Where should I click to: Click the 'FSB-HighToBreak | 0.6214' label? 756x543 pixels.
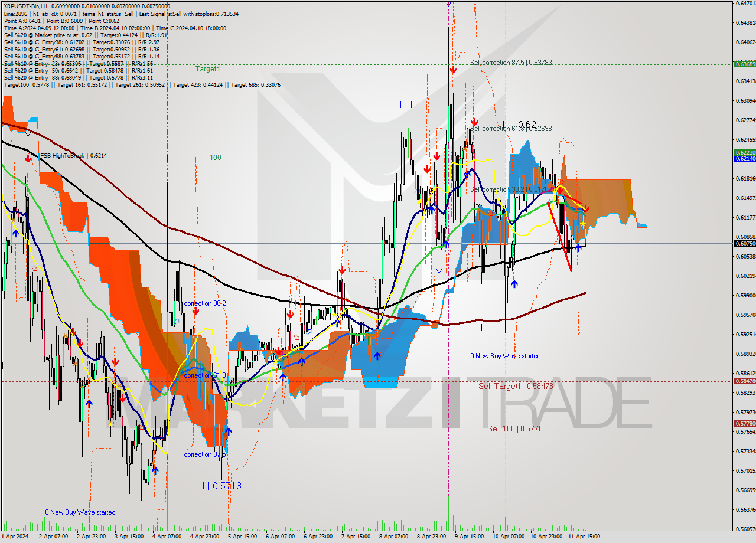[x=73, y=155]
